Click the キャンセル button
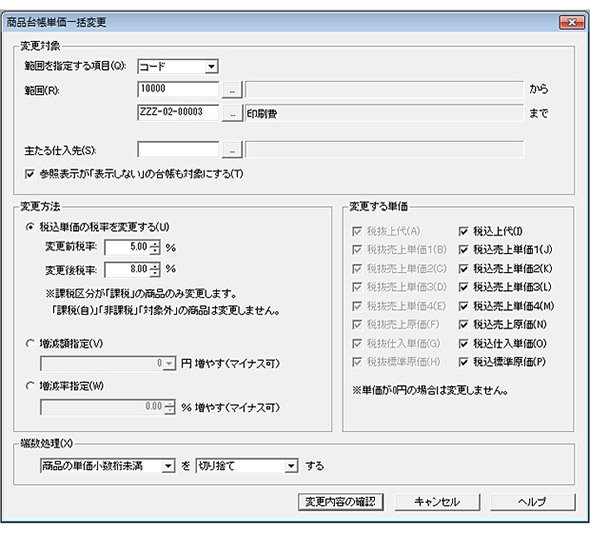The height and width of the screenshot is (533, 590). tap(437, 502)
